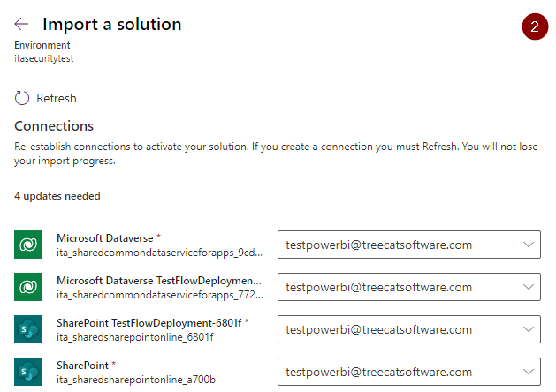
Task: Click the last SharePoint connector icon
Action: coord(28,372)
